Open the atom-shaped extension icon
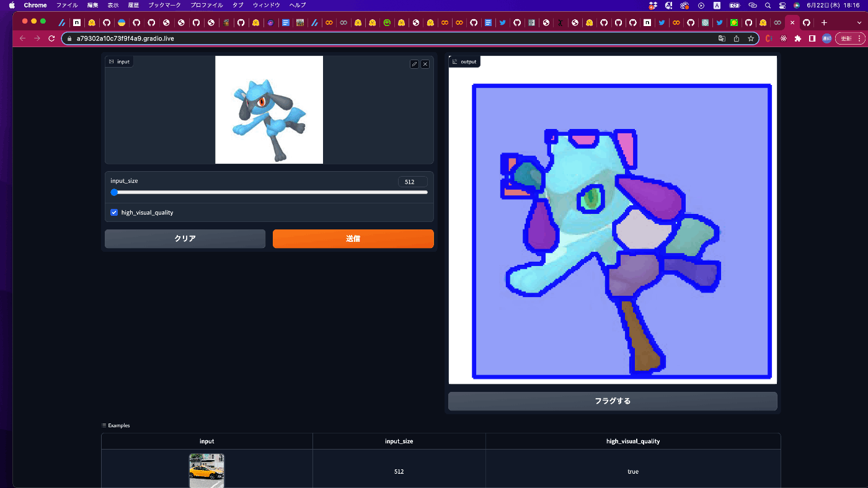This screenshot has height=488, width=868. [784, 38]
